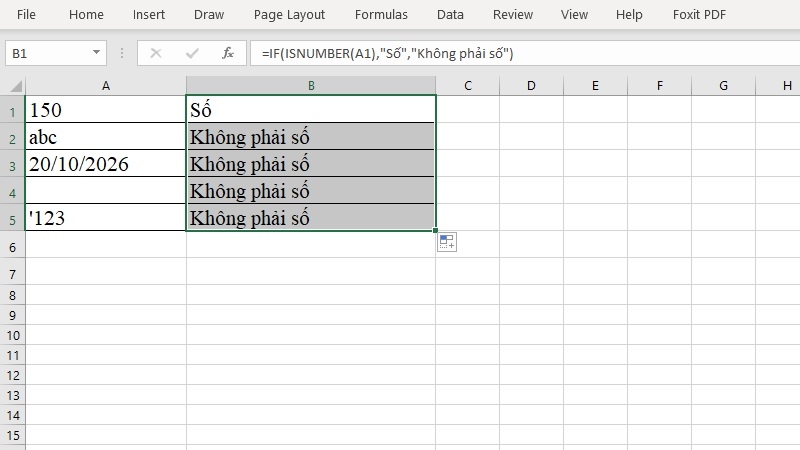
Task: Open the Page Layout tab
Action: pyautogui.click(x=289, y=15)
